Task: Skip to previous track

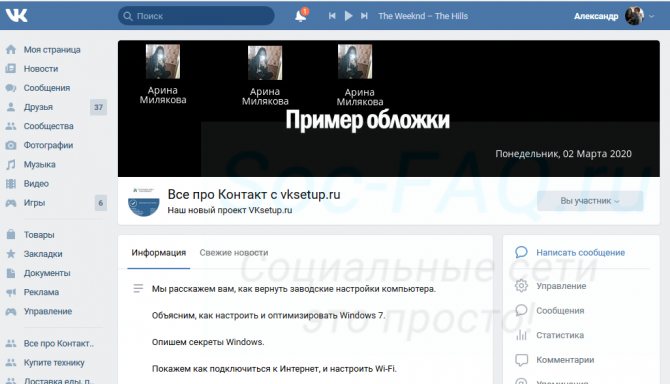Action: coord(332,16)
